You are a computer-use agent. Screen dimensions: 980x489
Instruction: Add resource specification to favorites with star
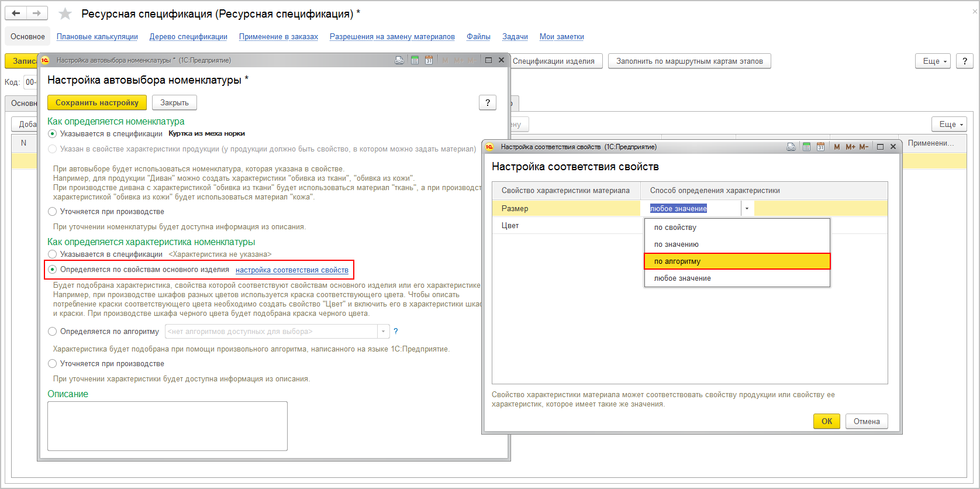pyautogui.click(x=65, y=13)
